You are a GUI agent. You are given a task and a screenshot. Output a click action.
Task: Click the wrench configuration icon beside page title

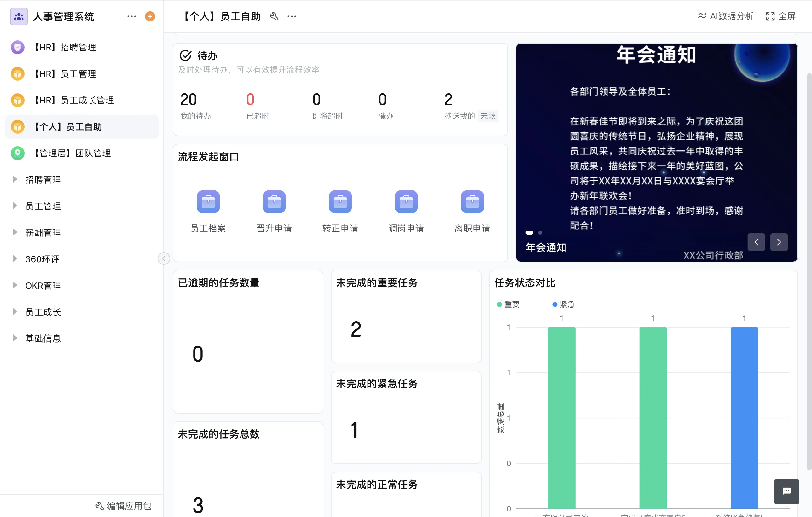coord(274,16)
